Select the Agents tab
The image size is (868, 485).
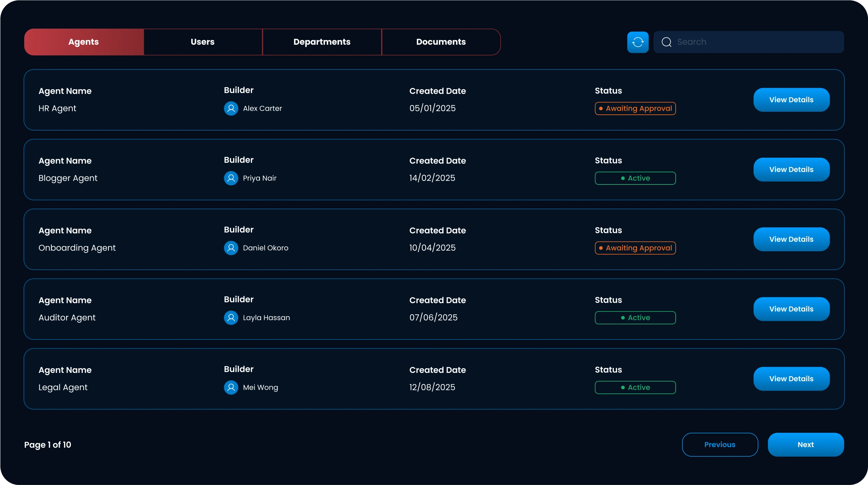pos(84,42)
